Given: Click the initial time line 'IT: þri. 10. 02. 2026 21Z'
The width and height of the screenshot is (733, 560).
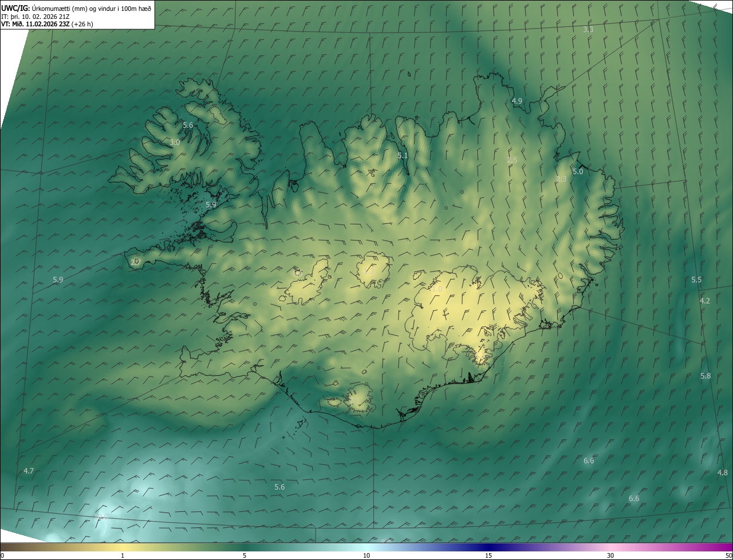Looking at the screenshot, I should pyautogui.click(x=36, y=16).
